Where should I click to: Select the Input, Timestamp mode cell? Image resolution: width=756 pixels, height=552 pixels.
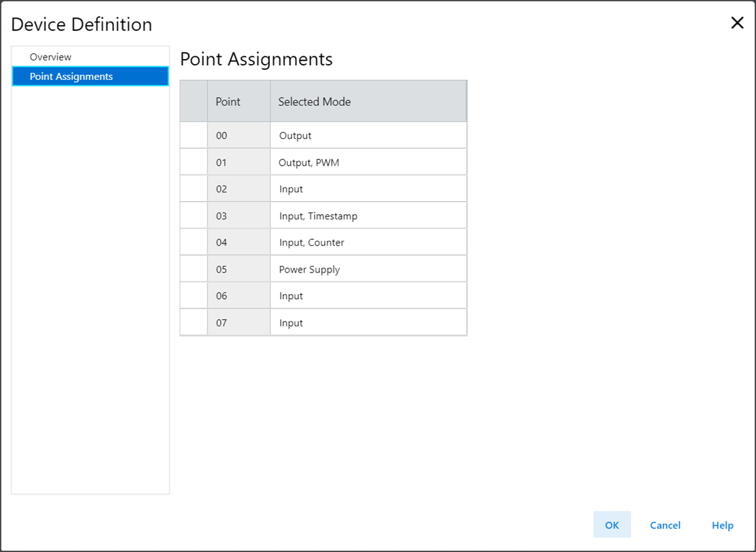pyautogui.click(x=367, y=216)
